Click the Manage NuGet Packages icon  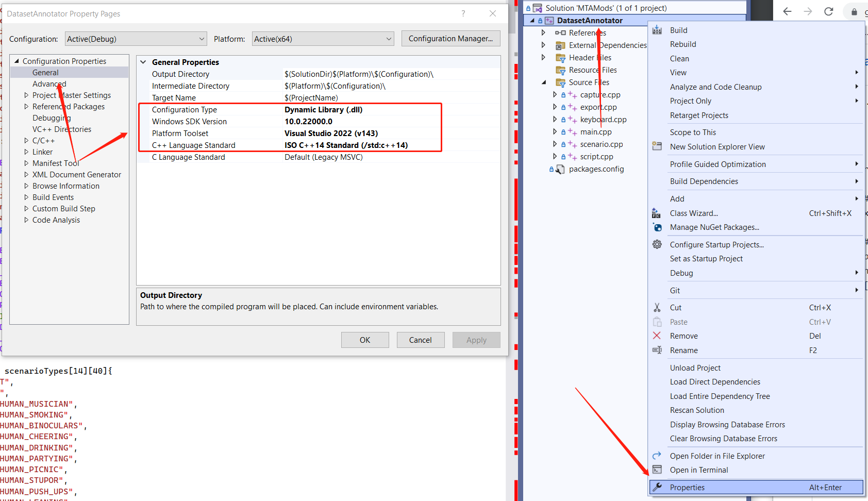coord(658,227)
